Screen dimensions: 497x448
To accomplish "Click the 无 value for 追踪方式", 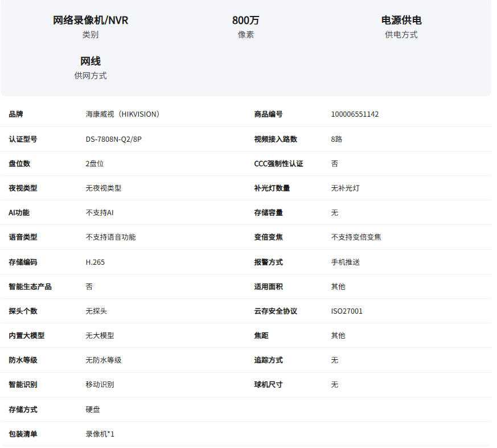I will pyautogui.click(x=334, y=360).
